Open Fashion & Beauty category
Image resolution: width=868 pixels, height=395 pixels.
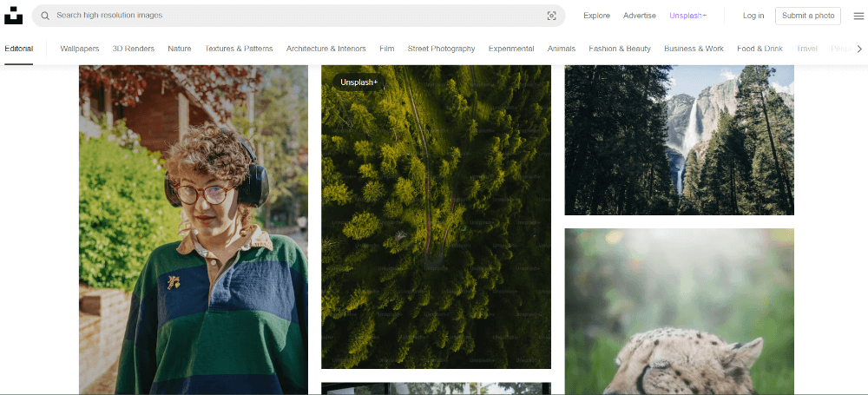point(620,49)
